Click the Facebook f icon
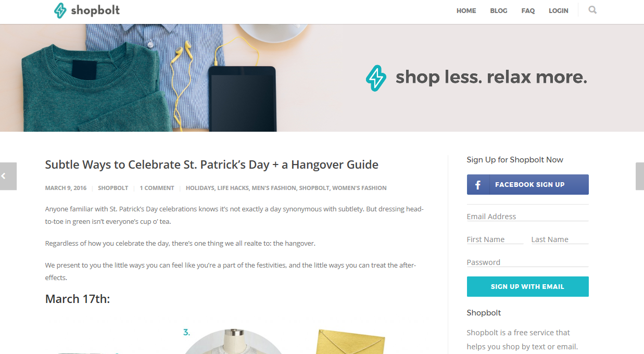 coord(478,185)
